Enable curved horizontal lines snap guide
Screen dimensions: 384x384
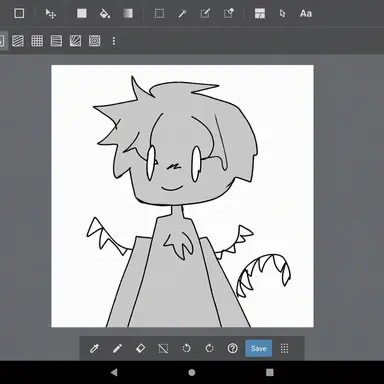click(56, 41)
